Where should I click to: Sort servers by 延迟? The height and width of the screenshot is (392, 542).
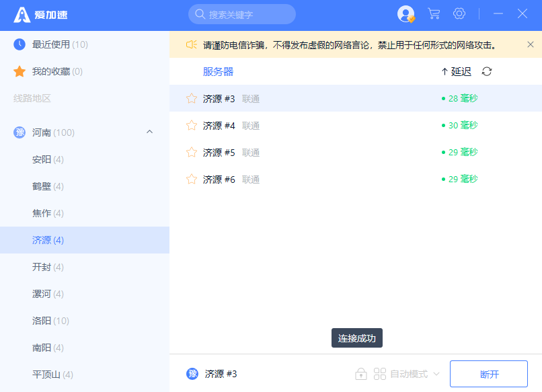coord(457,71)
